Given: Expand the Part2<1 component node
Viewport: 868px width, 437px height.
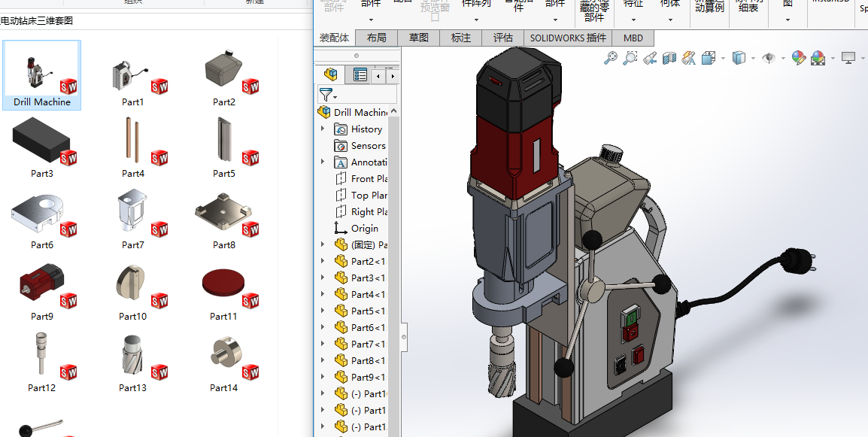Looking at the screenshot, I should tap(323, 262).
